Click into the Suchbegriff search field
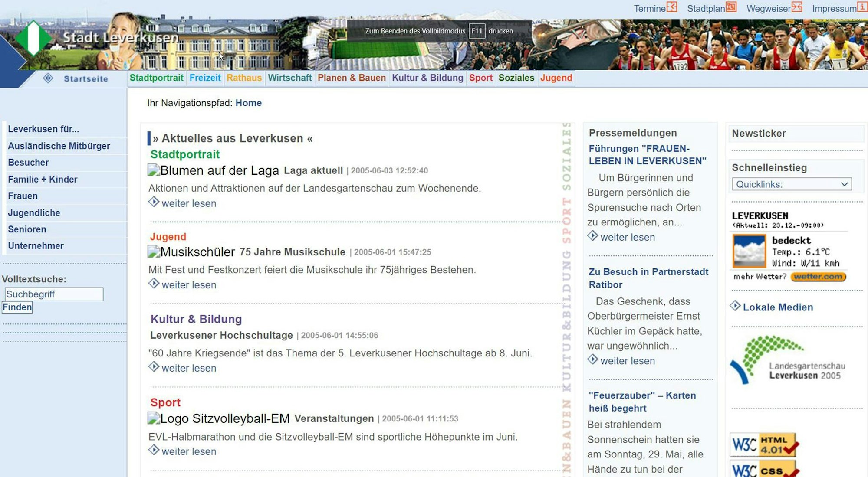 54,294
